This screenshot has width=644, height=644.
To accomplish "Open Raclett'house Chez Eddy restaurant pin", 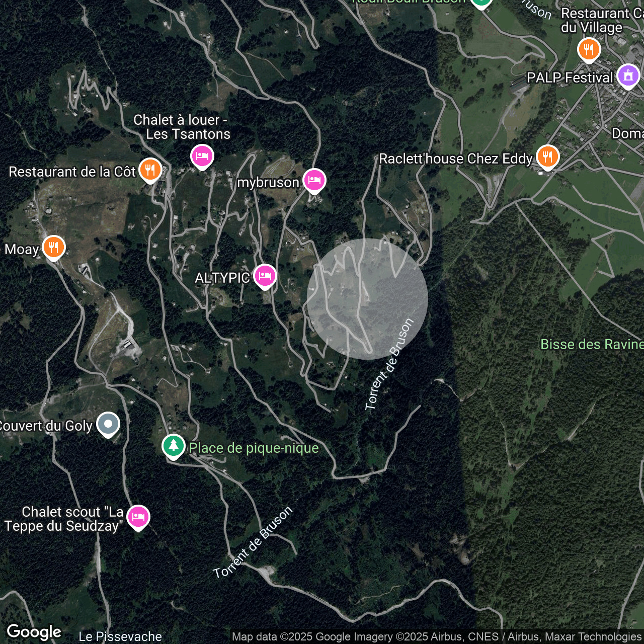I will pyautogui.click(x=547, y=157).
